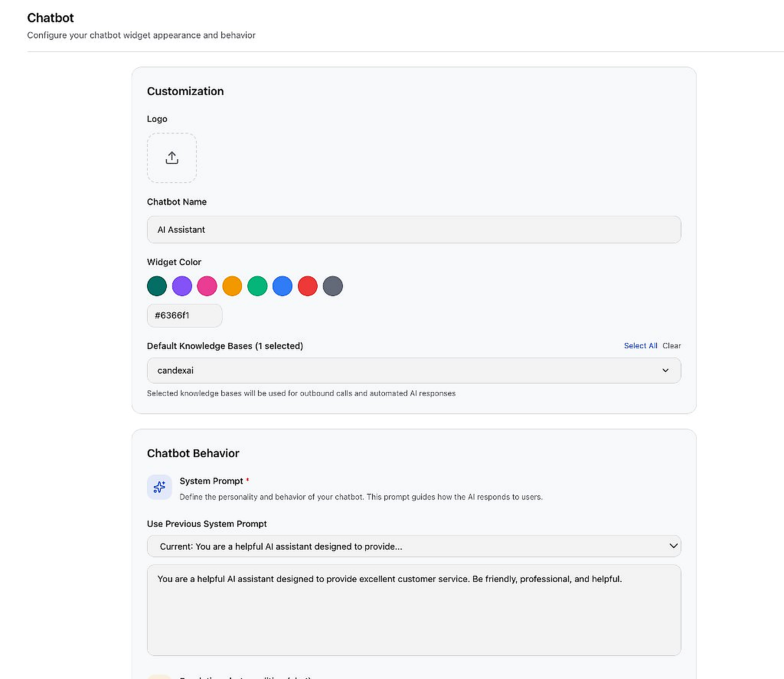Screen dimensions: 784x679
Task: Click inside the system prompt text area
Action: 414,610
